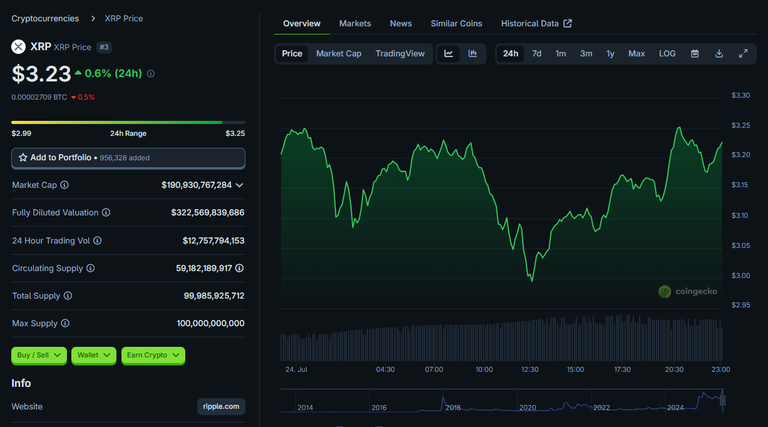Image resolution: width=768 pixels, height=427 pixels.
Task: Click the star Add to Portfolio button
Action: [x=128, y=158]
